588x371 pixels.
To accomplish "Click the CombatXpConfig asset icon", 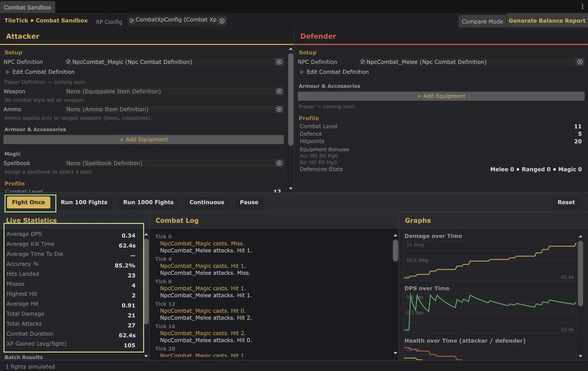I will 132,20.
